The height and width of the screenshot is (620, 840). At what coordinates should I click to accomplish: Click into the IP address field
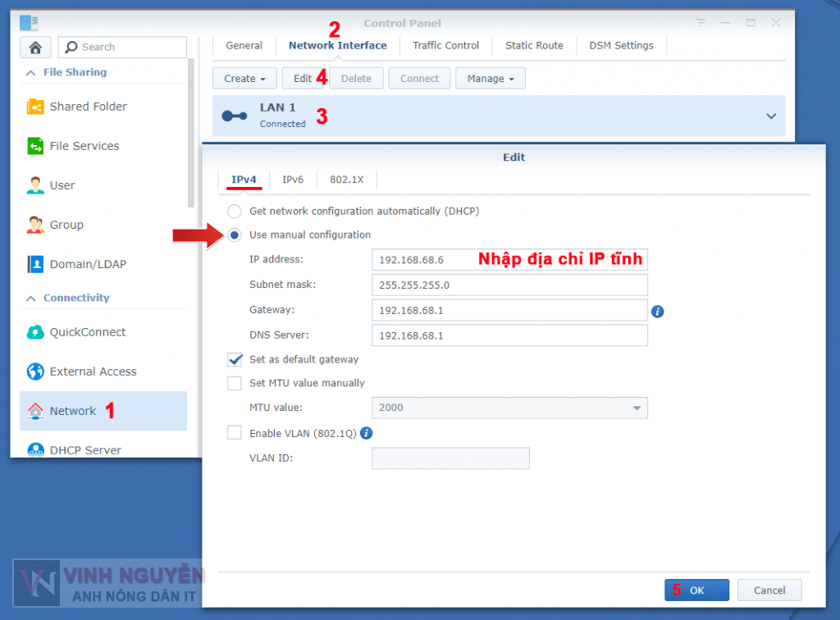509,260
